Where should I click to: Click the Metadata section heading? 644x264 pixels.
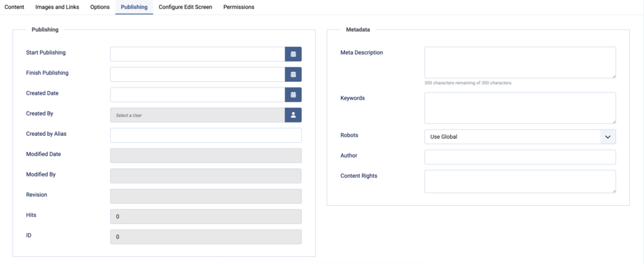pyautogui.click(x=358, y=29)
